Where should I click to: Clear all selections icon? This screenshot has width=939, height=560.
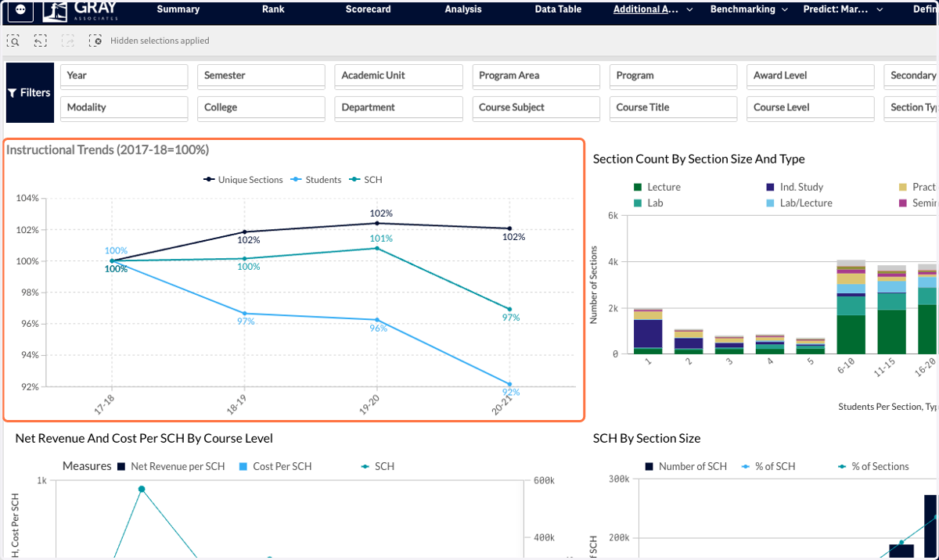coord(95,41)
